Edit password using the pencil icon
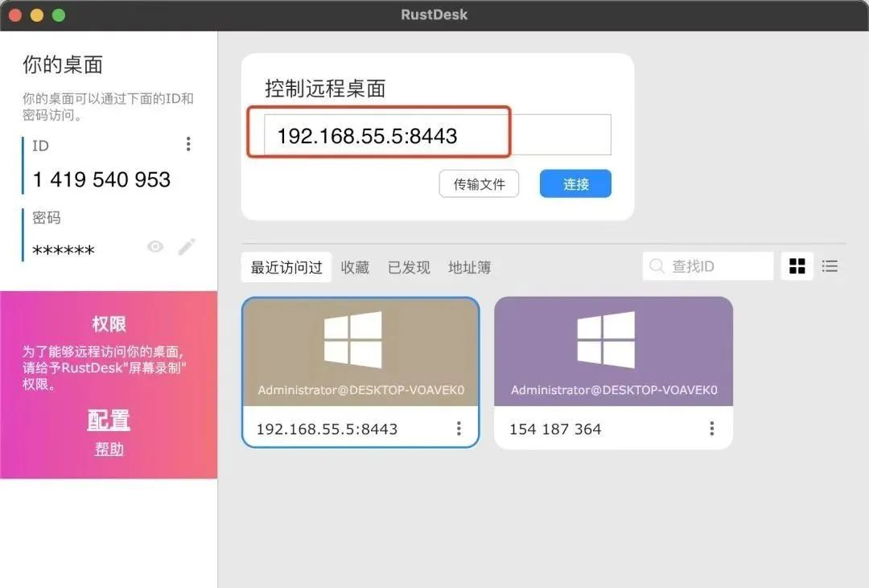 [x=187, y=247]
